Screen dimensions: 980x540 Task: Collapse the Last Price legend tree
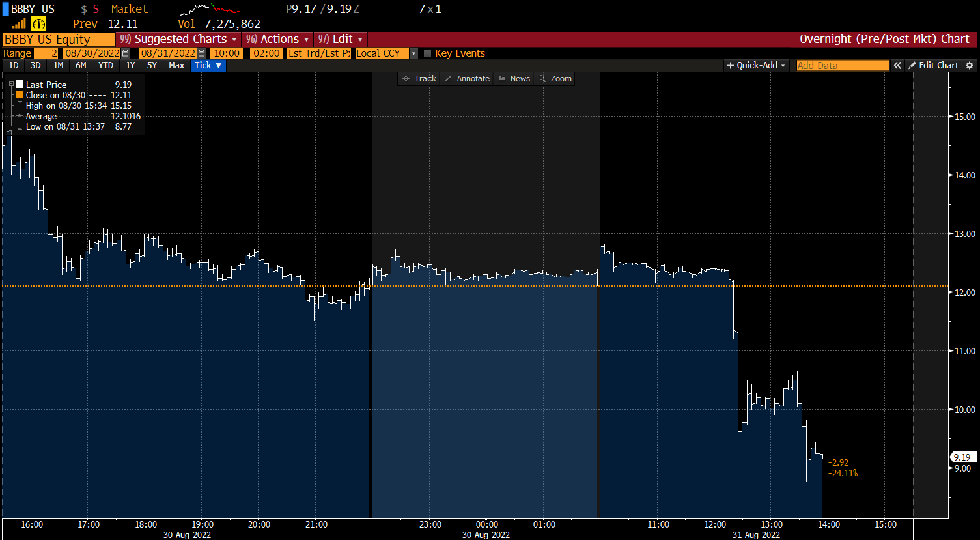pos(11,85)
